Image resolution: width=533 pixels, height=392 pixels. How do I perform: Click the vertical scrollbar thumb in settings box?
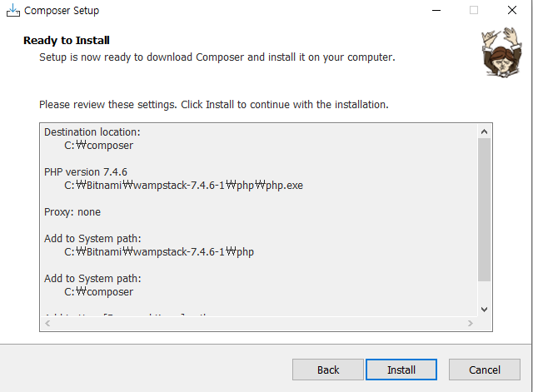click(484, 210)
